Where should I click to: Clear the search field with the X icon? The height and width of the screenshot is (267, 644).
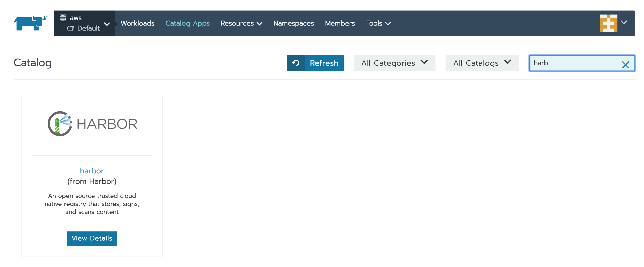click(626, 64)
